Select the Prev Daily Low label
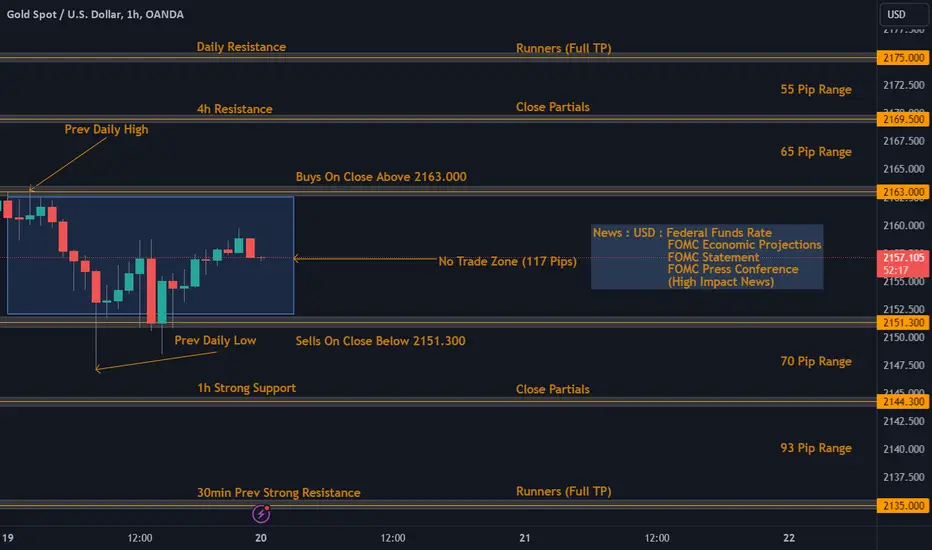The width and height of the screenshot is (932, 550). coord(215,341)
